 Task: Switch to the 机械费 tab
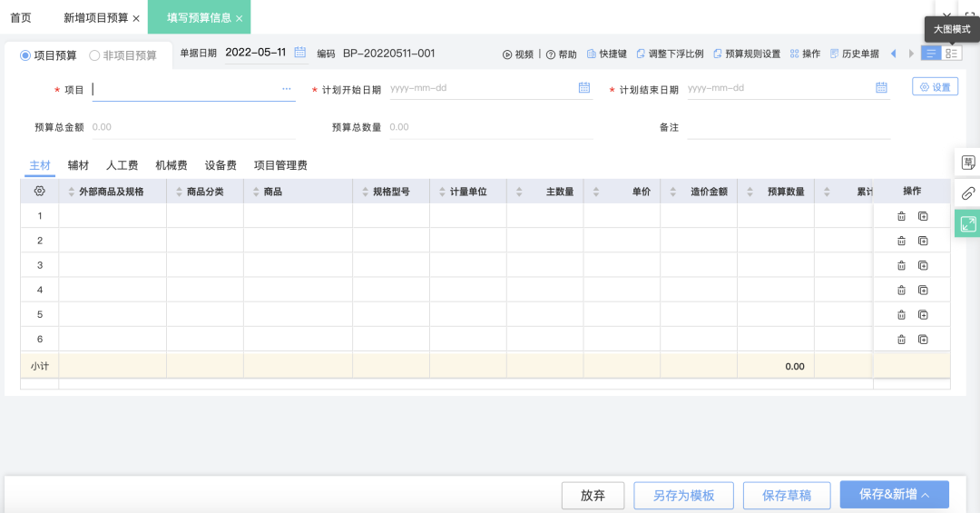171,165
